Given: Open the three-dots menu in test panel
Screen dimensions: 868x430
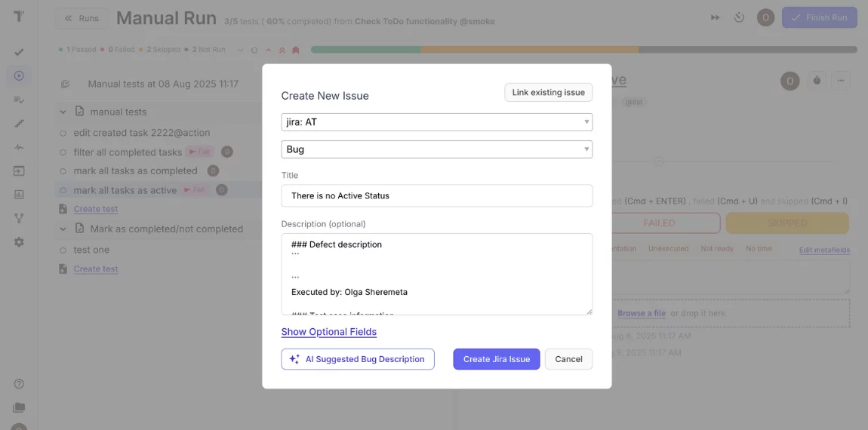Looking at the screenshot, I should (840, 80).
